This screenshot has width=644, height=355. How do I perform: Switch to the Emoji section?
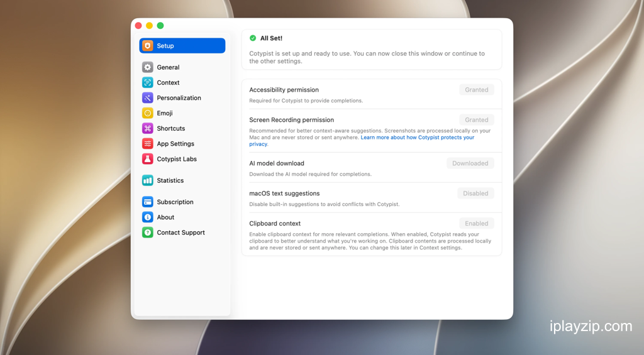pos(182,113)
